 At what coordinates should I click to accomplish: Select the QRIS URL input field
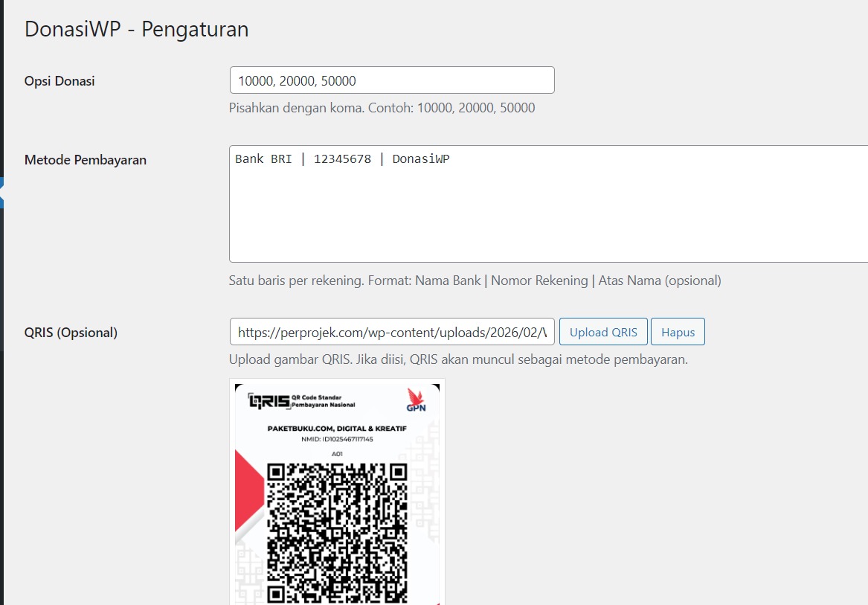(392, 332)
